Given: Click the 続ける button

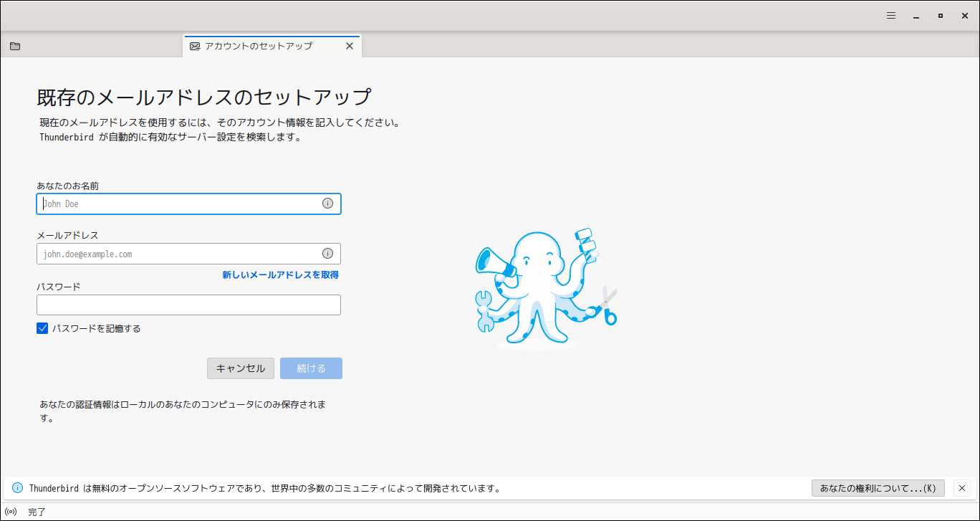Looking at the screenshot, I should tap(311, 368).
